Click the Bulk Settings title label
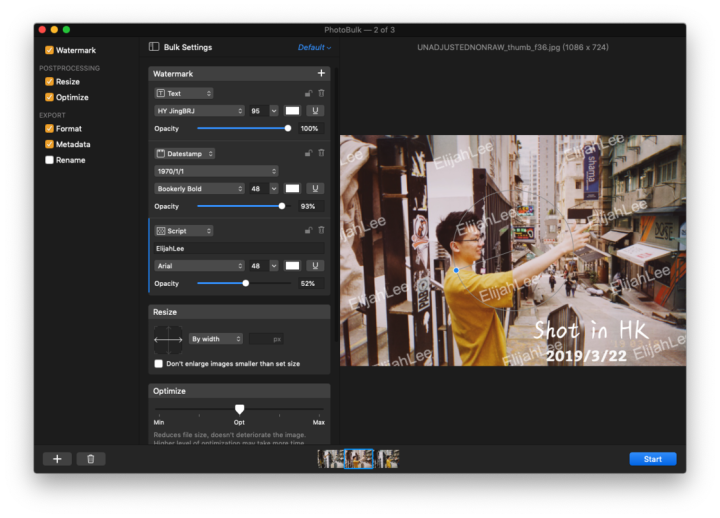This screenshot has width=720, height=518. pos(188,47)
